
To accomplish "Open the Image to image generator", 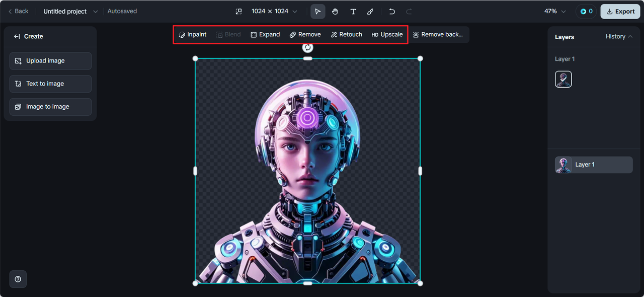I will (x=50, y=107).
